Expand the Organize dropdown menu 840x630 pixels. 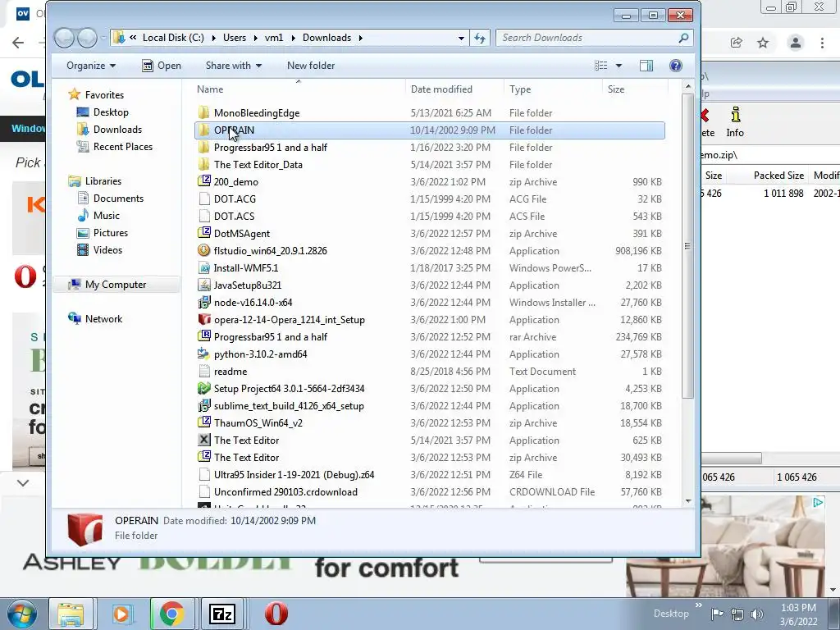(90, 66)
